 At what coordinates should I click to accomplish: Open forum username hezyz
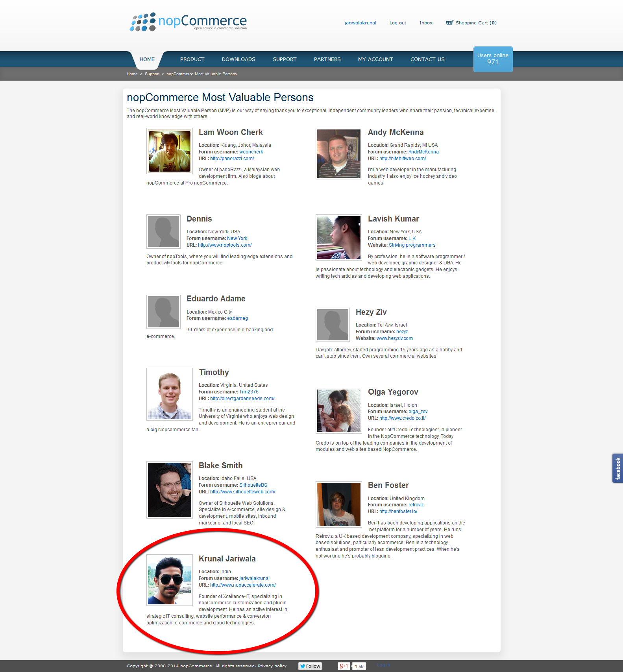point(402,332)
